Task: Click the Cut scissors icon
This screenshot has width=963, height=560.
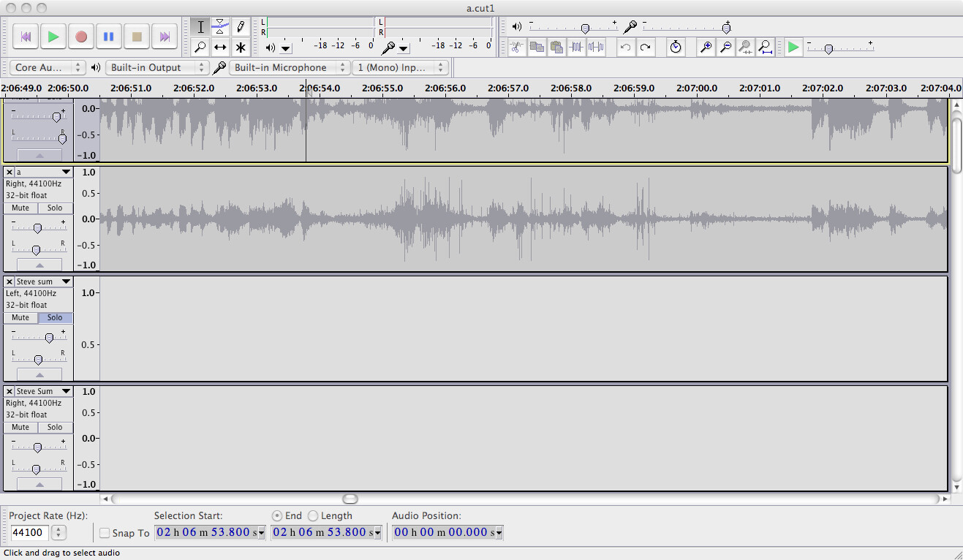Action: pos(517,48)
